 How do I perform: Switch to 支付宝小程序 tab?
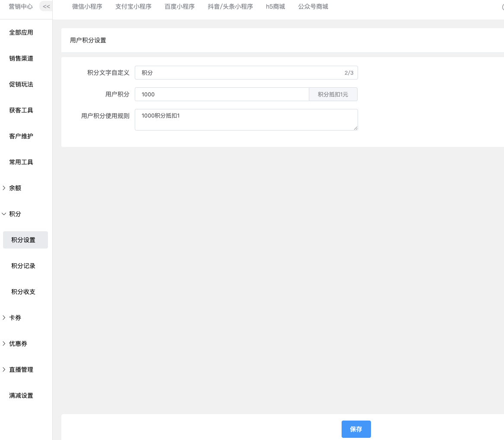point(133,6)
